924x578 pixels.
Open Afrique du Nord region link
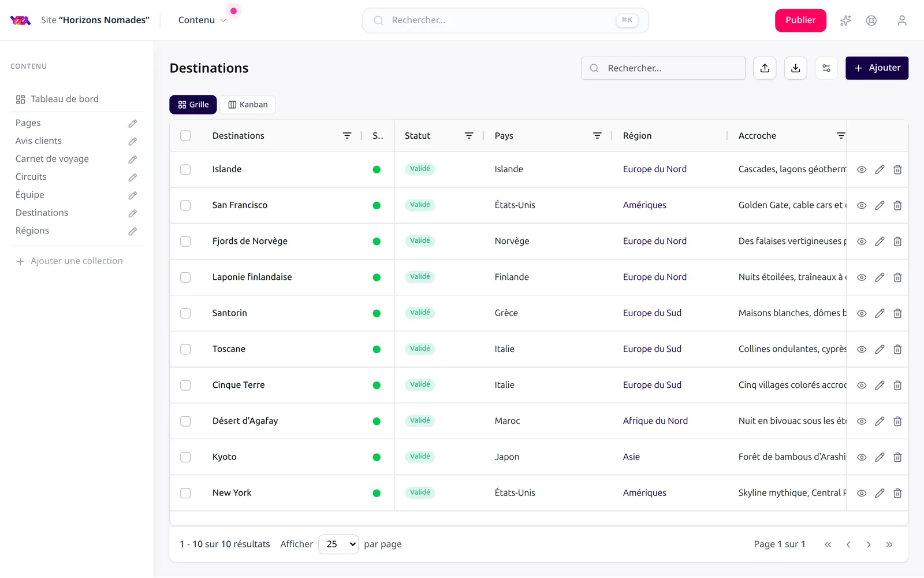655,421
